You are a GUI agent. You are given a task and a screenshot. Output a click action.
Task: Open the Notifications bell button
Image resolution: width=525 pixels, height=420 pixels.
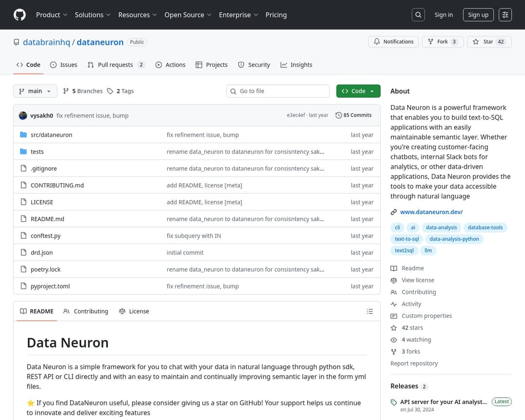click(393, 42)
